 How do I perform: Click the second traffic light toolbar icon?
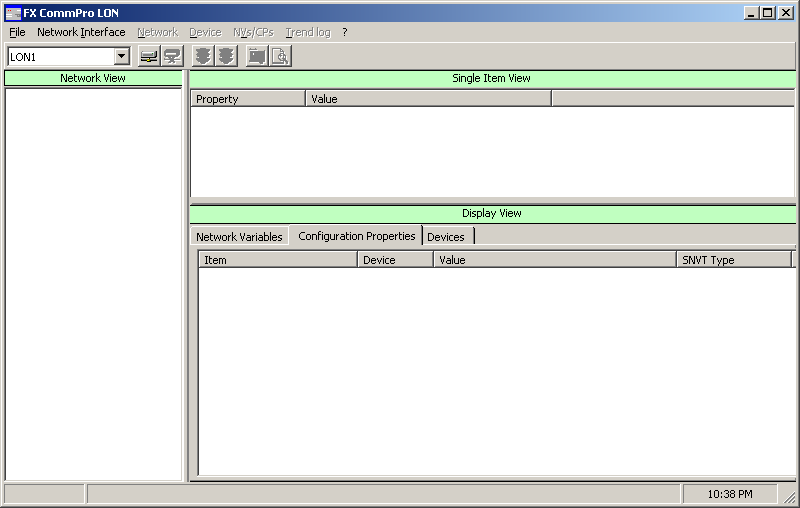click(x=226, y=56)
